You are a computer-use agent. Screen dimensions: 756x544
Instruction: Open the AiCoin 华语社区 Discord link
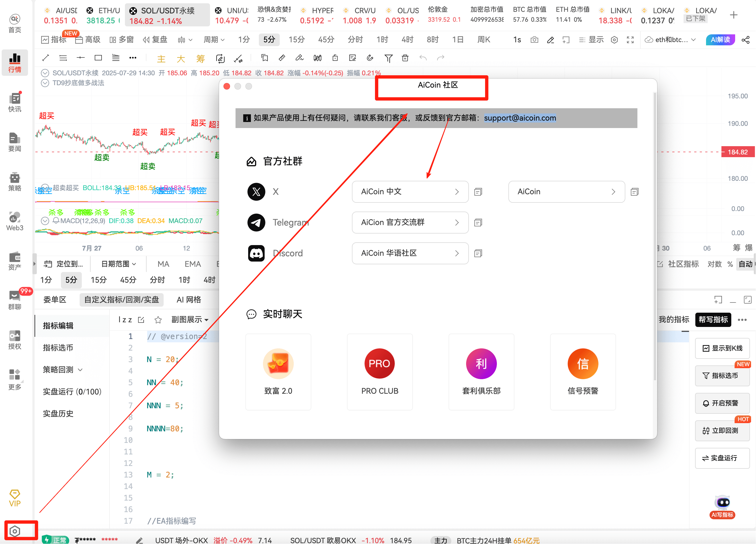410,254
